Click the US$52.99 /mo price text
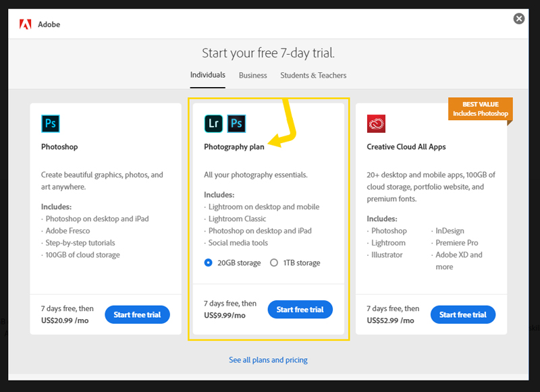The image size is (540, 392). pyautogui.click(x=391, y=320)
